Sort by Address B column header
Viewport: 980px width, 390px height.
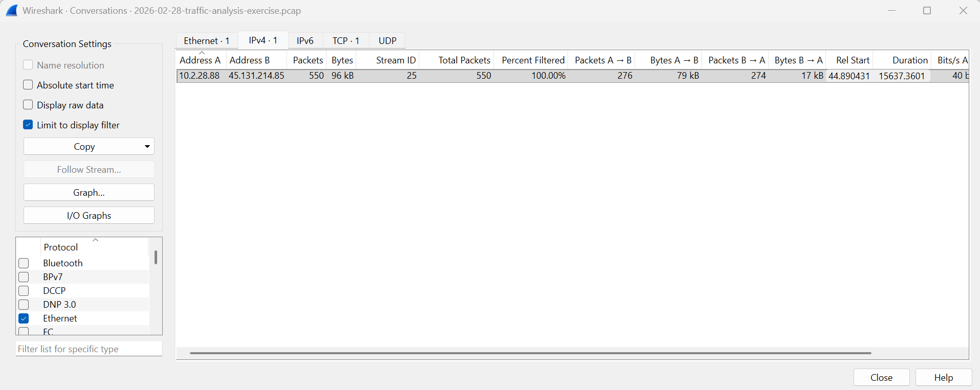(x=256, y=60)
